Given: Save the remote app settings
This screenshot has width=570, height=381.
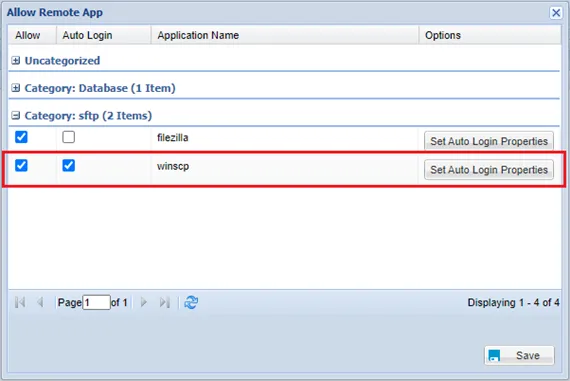Looking at the screenshot, I should coord(519,355).
